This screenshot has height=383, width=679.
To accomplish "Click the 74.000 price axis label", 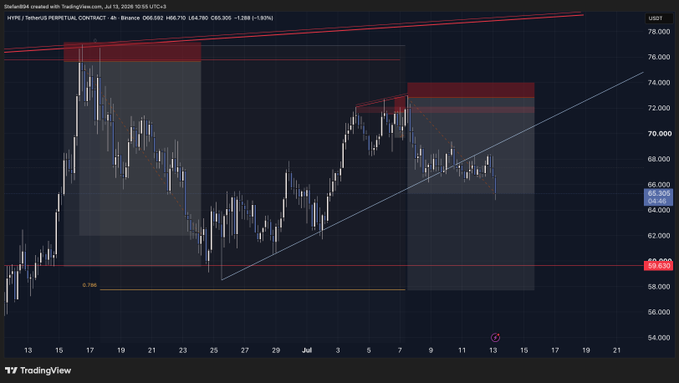I will [x=659, y=83].
